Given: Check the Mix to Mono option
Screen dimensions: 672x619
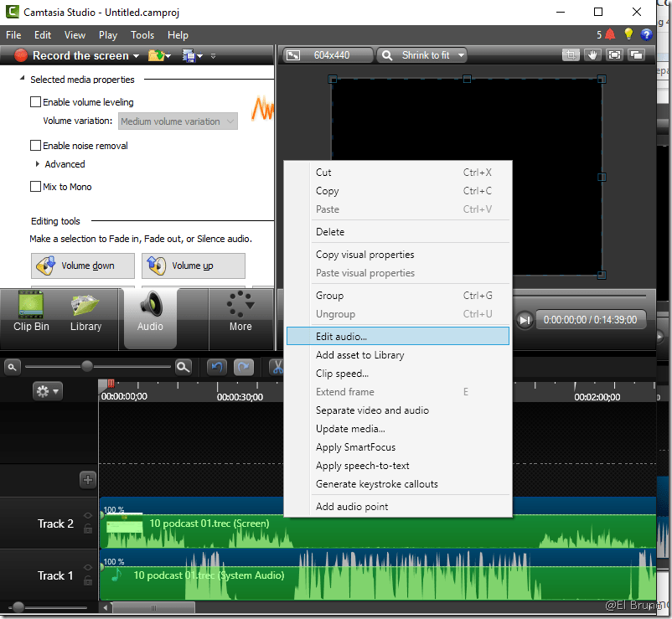Looking at the screenshot, I should 35,187.
